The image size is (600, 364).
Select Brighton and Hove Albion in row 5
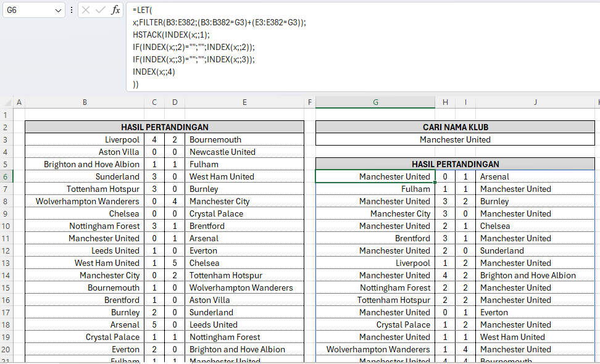pyautogui.click(x=85, y=164)
